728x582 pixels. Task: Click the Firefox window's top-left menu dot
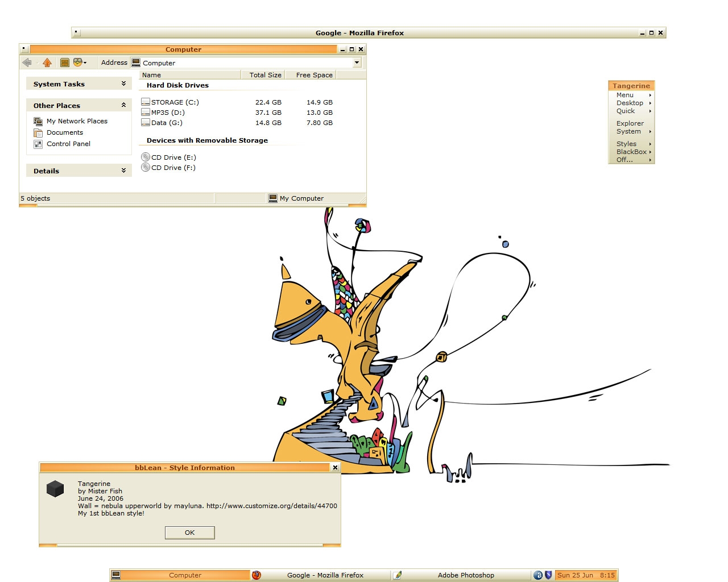point(77,33)
